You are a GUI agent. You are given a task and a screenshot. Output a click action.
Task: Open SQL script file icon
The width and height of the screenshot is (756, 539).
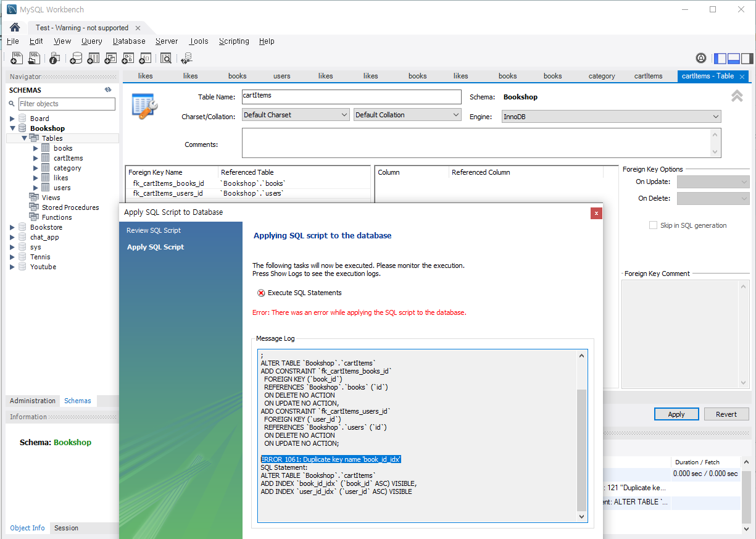pyautogui.click(x=34, y=58)
